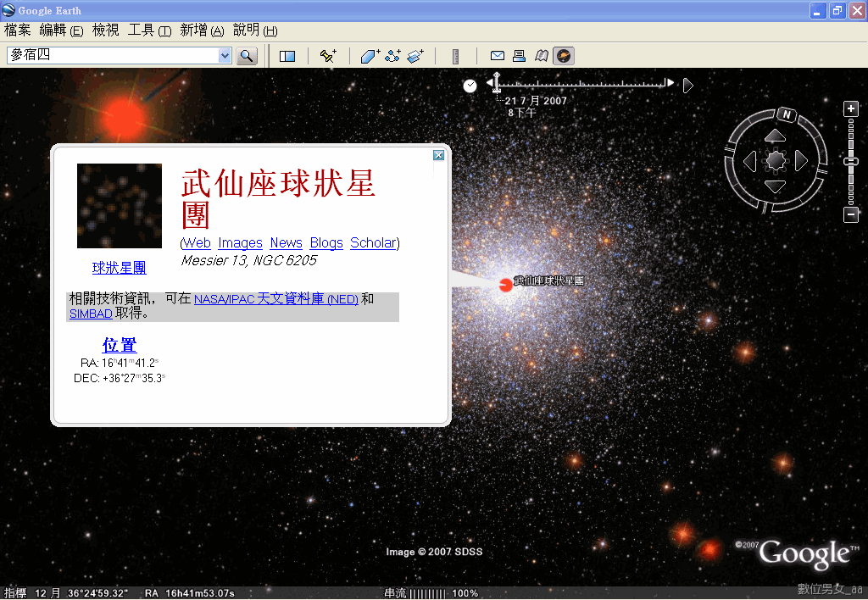Click the email envelope icon

[x=497, y=56]
